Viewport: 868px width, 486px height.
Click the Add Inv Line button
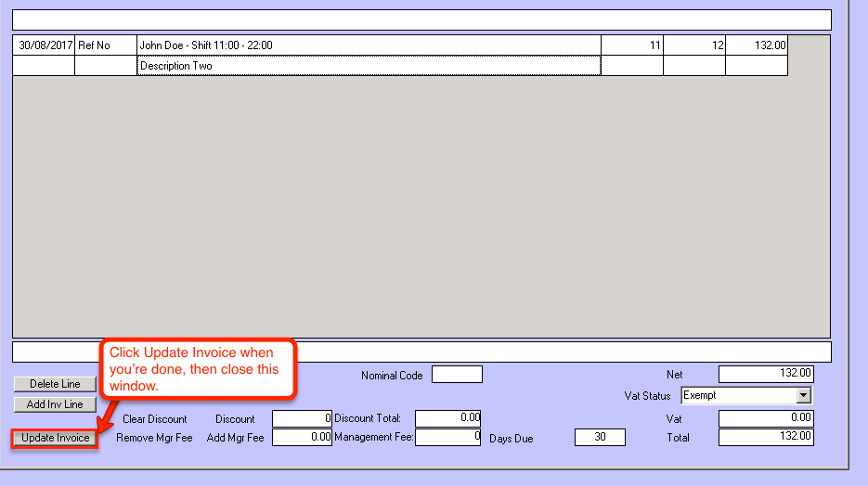55,404
